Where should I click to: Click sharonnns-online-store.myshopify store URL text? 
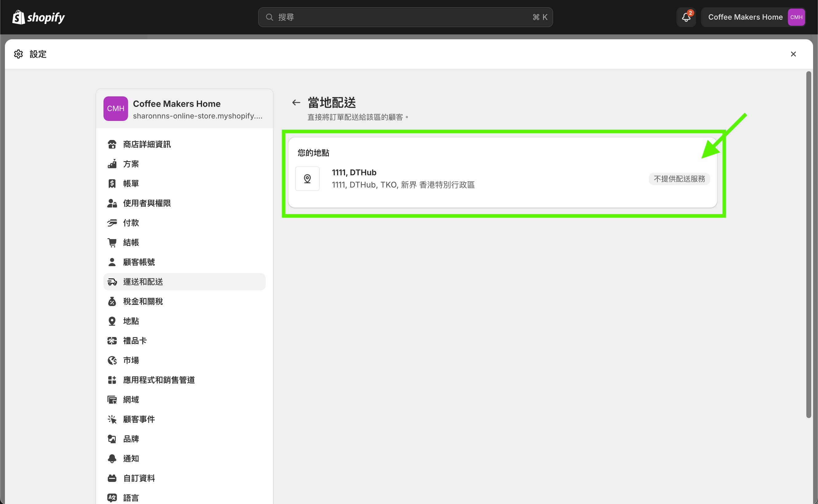pyautogui.click(x=198, y=116)
